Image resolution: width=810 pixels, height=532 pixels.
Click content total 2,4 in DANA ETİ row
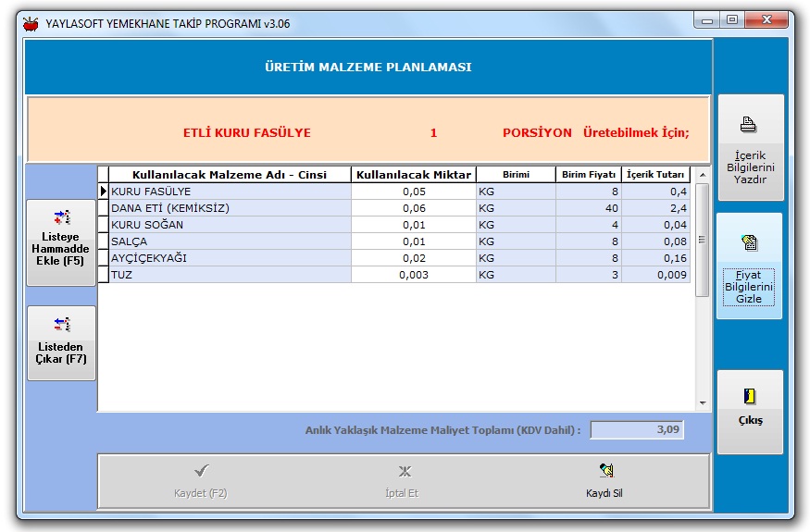coord(655,208)
